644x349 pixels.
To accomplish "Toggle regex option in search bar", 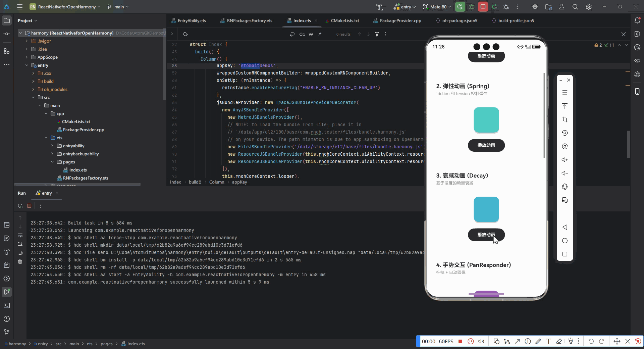I will [320, 34].
